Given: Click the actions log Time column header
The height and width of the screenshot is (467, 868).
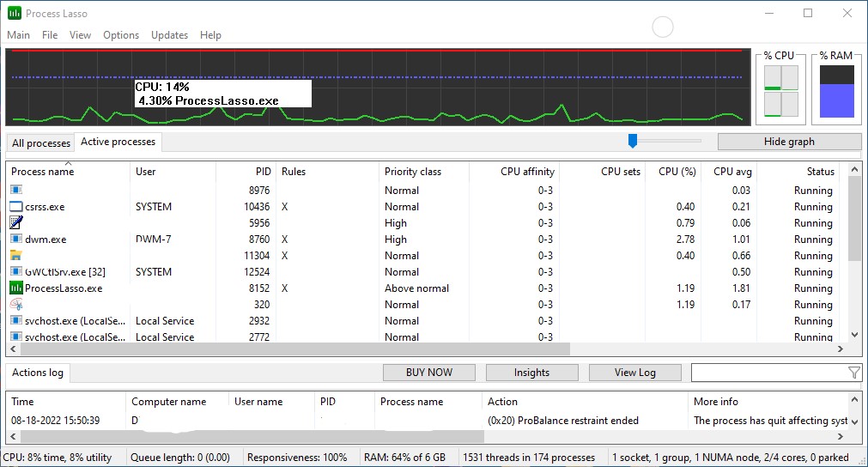Looking at the screenshot, I should point(66,402).
